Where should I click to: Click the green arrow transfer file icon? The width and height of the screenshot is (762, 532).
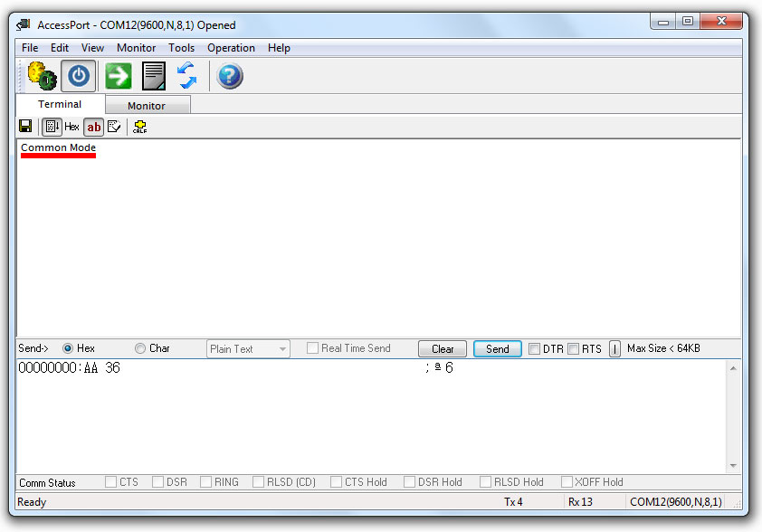point(118,76)
